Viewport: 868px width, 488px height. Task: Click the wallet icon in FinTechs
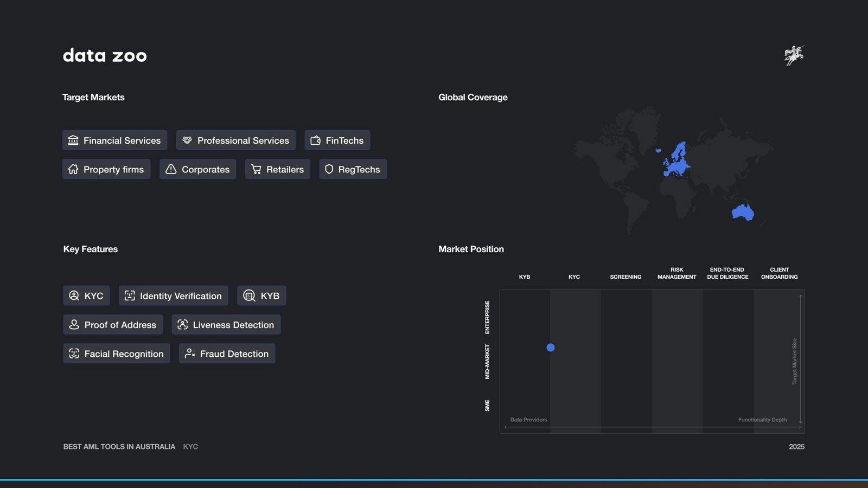(x=315, y=140)
